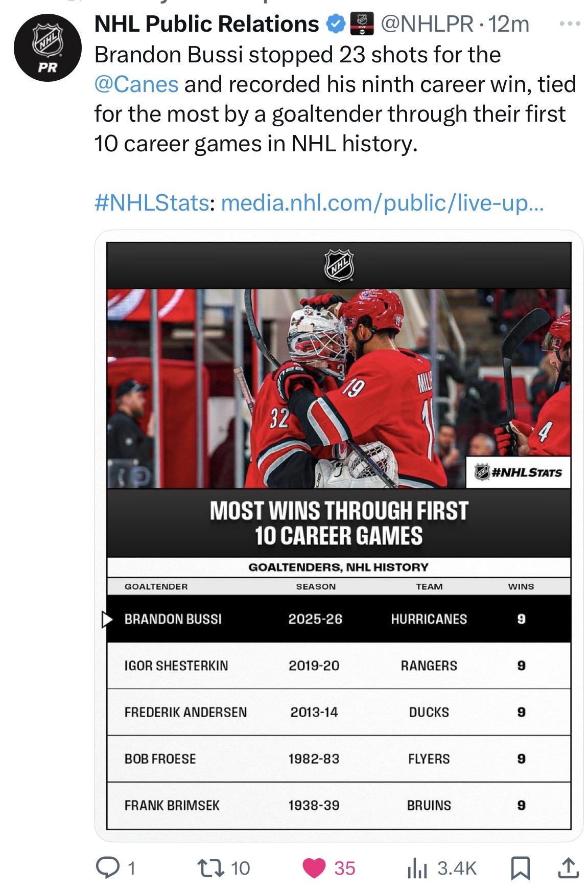Click the NHL Public Relations display name
Image resolution: width=588 pixels, height=891 pixels.
pos(207,24)
